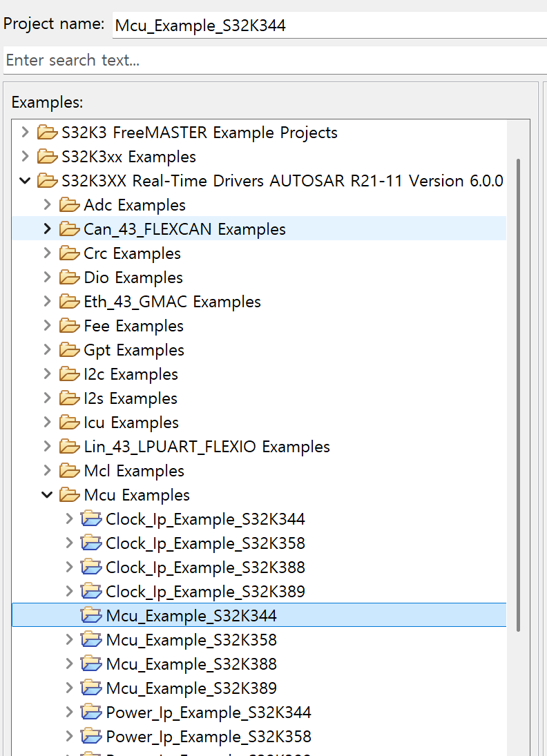Click Can_43_FLEXCAN Examples folder icon

pyautogui.click(x=70, y=229)
